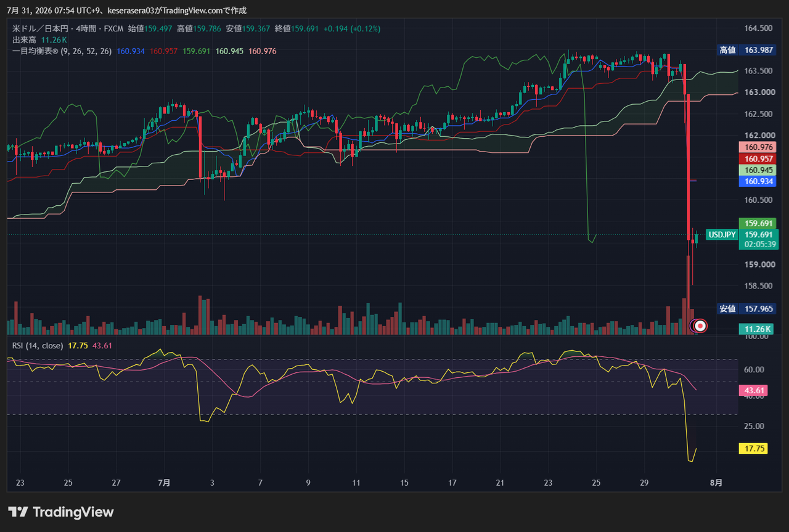789x532 pixels.
Task: Click the pink 43.61 value in RSI legend
Action: pyautogui.click(x=102, y=346)
